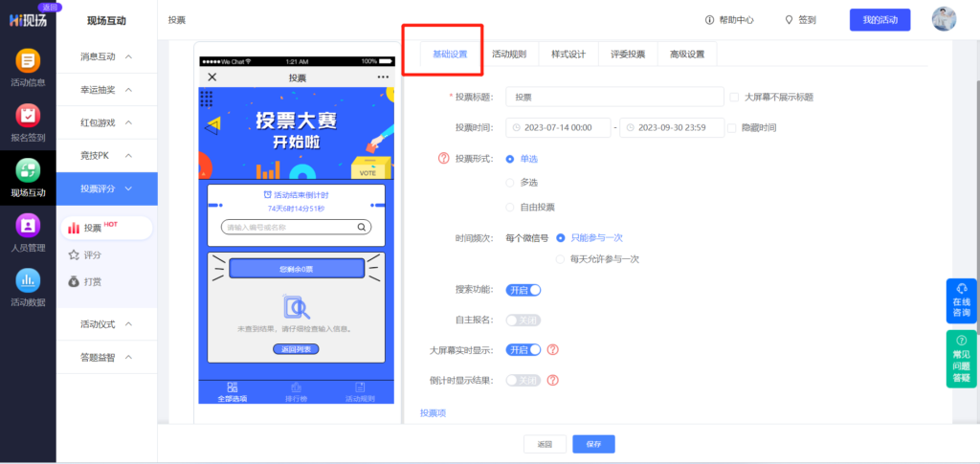The width and height of the screenshot is (980, 464).
Task: Click help icon beside 倒计时显示结果
Action: [552, 381]
